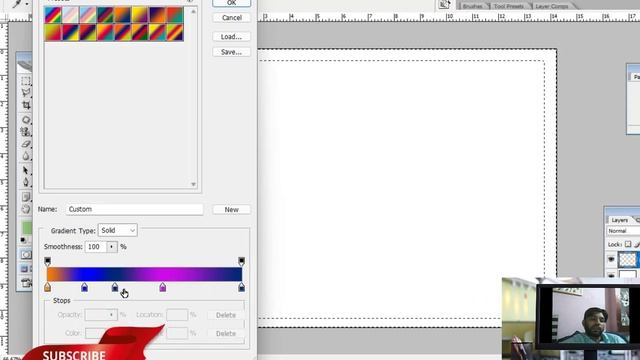The image size is (640, 360).
Task: Open the stop Opacity dropdown arrow
Action: click(x=111, y=315)
